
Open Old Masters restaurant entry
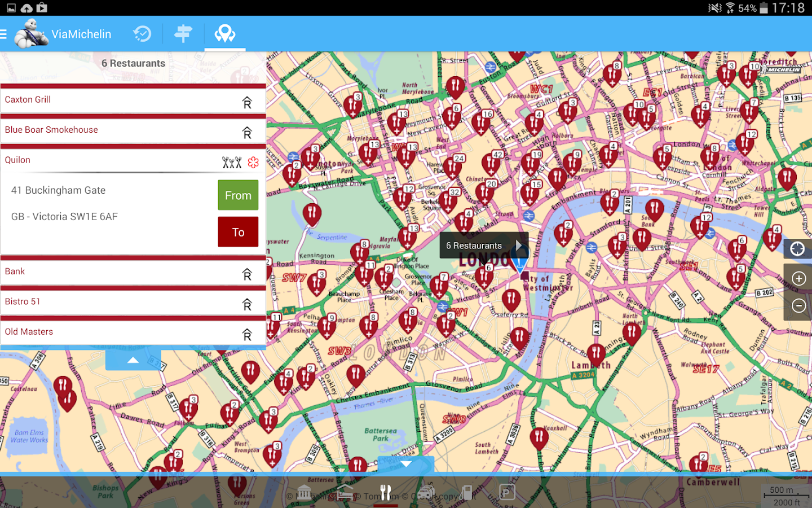(x=133, y=332)
